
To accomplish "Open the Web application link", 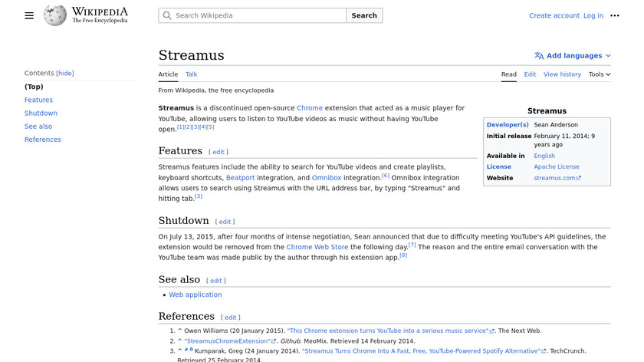I will click(195, 295).
